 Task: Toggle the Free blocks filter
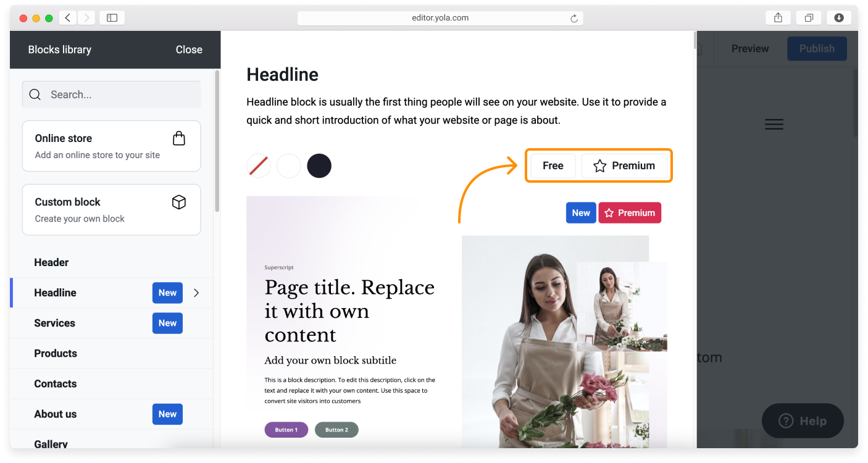click(553, 165)
